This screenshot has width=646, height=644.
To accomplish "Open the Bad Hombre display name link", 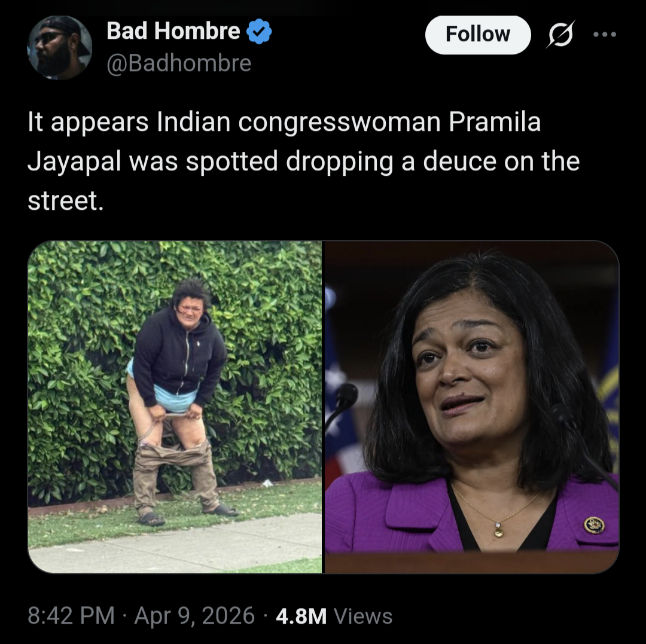I will click(x=173, y=31).
